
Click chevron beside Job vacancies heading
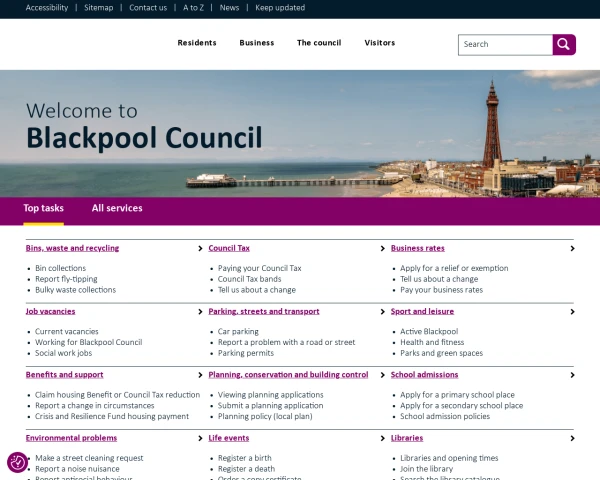coord(200,312)
